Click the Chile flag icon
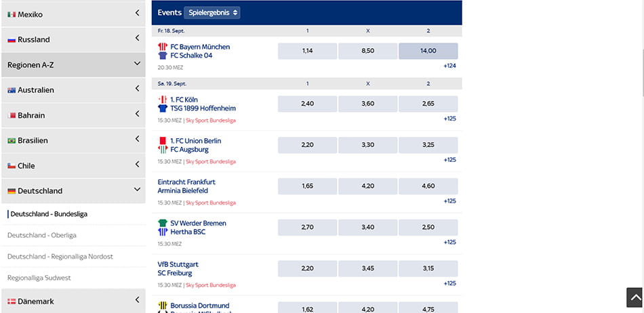This screenshot has width=644, height=313. tap(12, 166)
